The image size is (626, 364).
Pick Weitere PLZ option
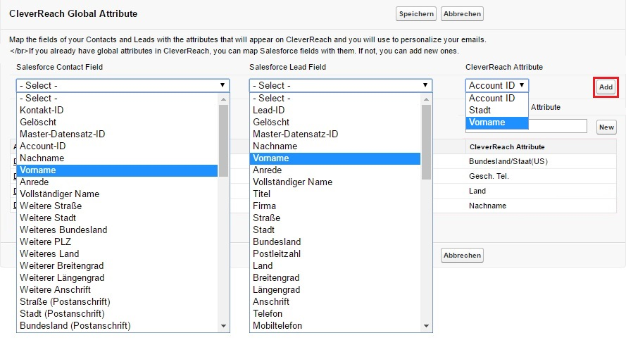pos(118,242)
